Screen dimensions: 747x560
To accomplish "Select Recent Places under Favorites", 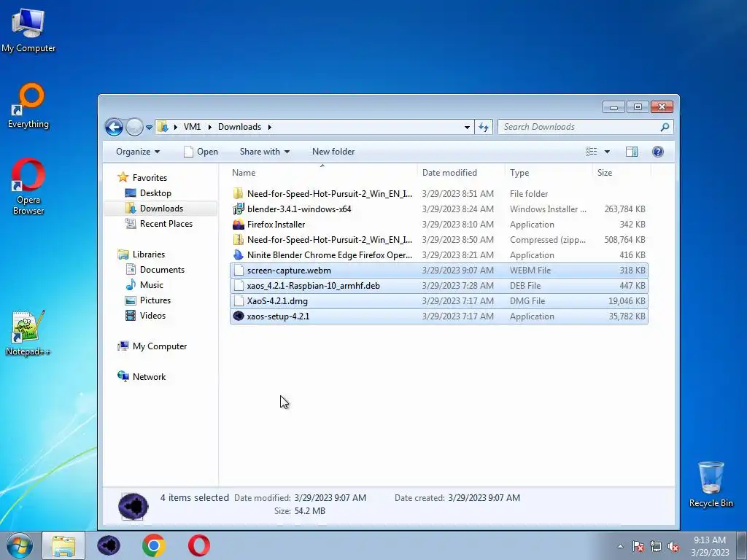I will tap(158, 223).
